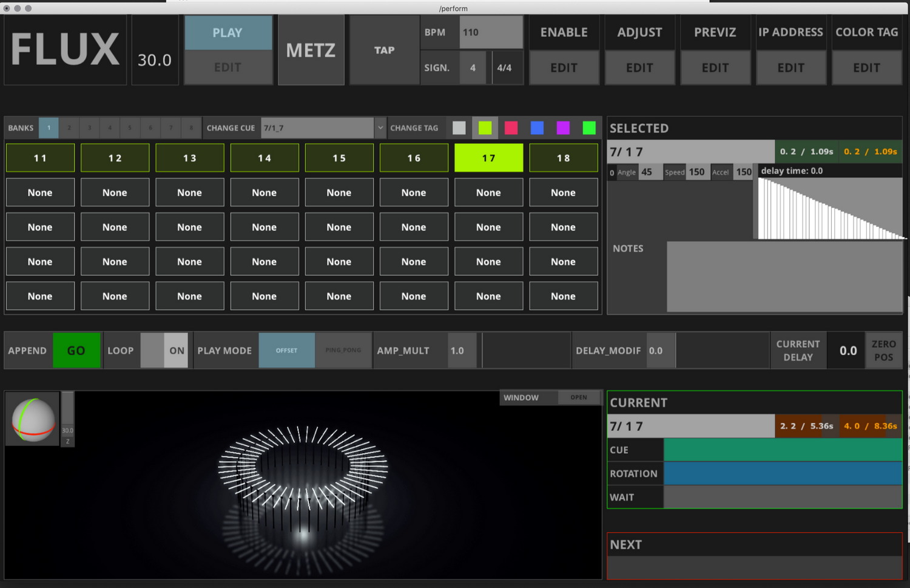910x588 pixels.
Task: Toggle the ENABLE option
Action: pyautogui.click(x=564, y=33)
